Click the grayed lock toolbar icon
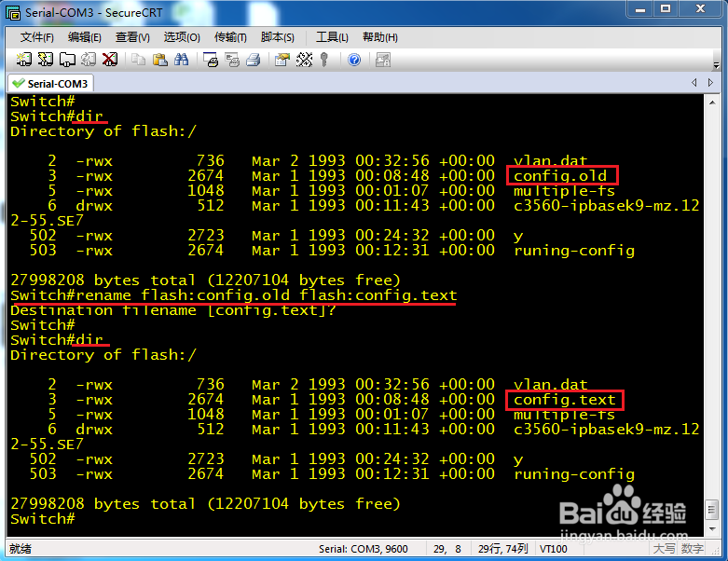The width and height of the screenshot is (728, 561). [x=383, y=60]
